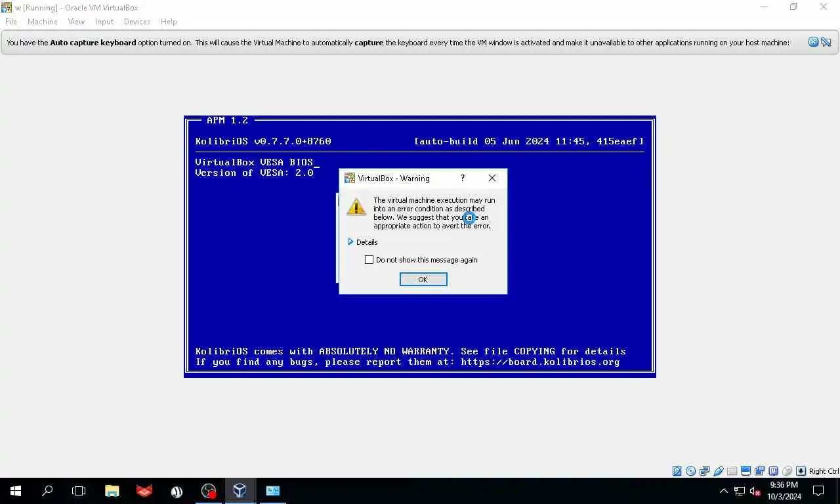Click the board.kolibrios.org URL text
840x504 pixels.
coord(540,362)
